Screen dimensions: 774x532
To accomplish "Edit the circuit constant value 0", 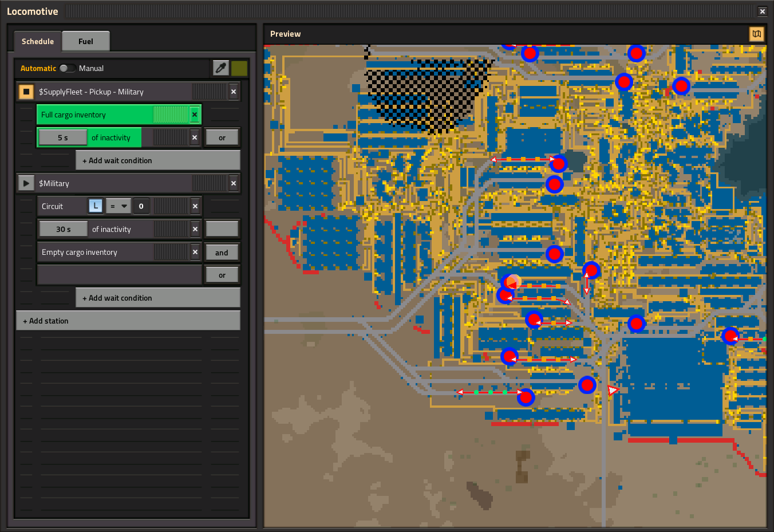I will (x=141, y=206).
